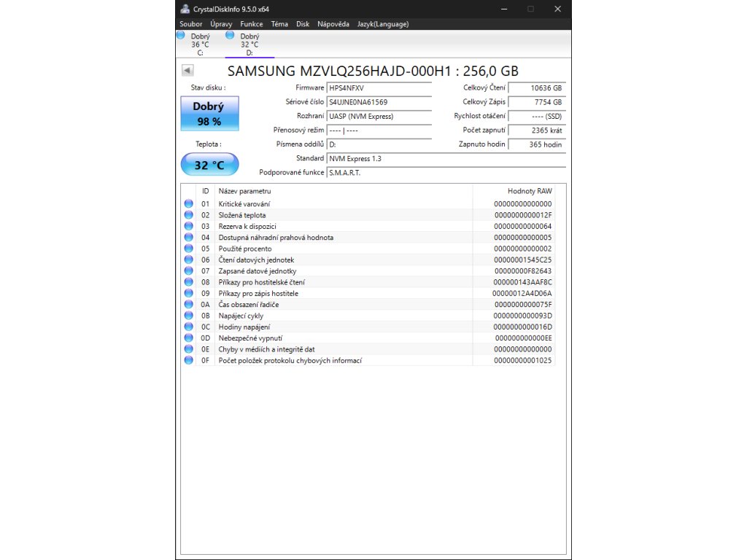Click the blue orb beside Nebezpečné vypnutí
This screenshot has width=747, height=560.
(x=189, y=338)
